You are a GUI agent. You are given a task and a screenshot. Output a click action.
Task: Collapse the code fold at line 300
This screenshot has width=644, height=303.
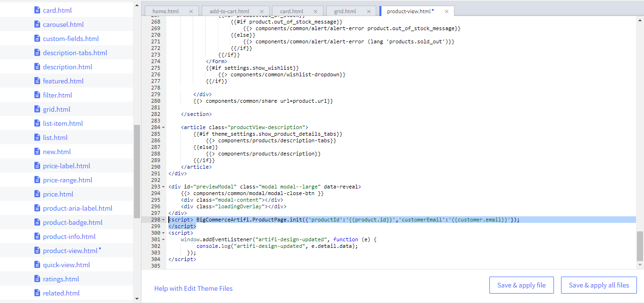point(164,233)
